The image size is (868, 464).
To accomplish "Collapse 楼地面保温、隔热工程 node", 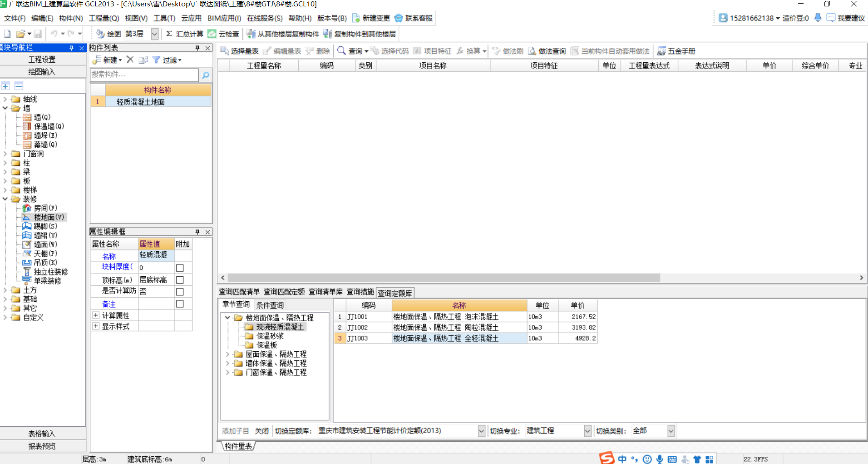I will pyautogui.click(x=227, y=318).
